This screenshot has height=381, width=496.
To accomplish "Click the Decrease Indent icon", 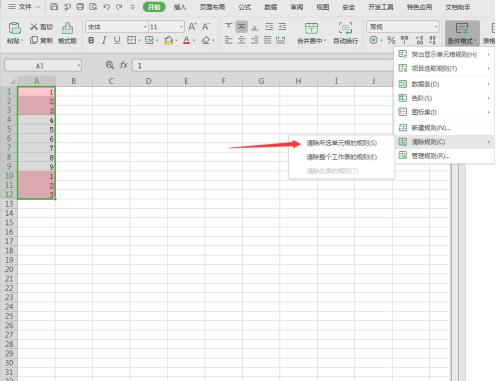I will (269, 26).
